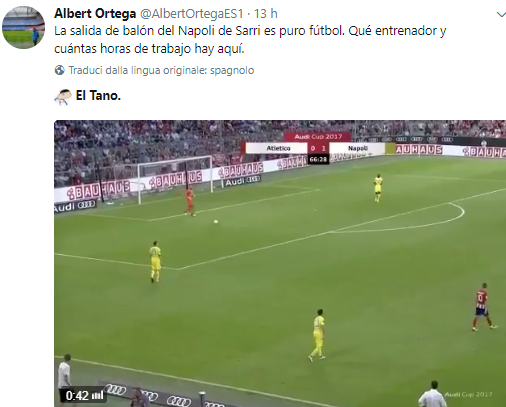Click the 0:42 video duration badge
Screen dimensions: 506x407
click(x=77, y=396)
